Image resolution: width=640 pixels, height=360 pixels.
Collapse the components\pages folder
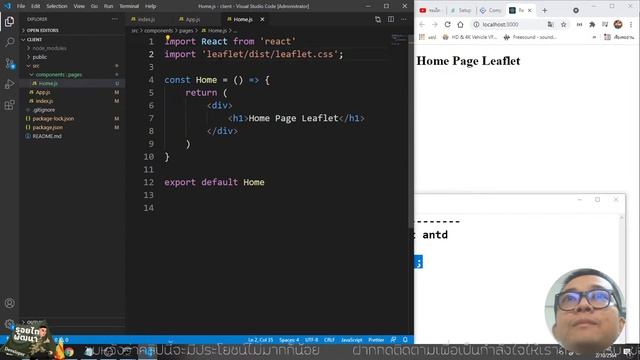[58, 75]
